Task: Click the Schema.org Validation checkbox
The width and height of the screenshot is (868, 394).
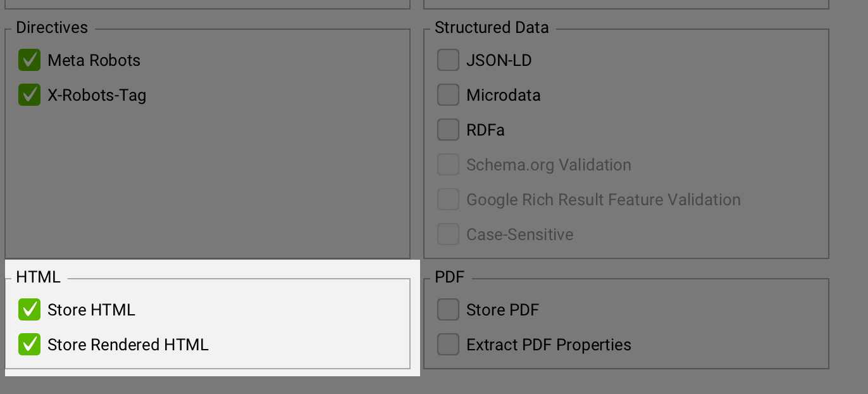Action: coord(448,165)
